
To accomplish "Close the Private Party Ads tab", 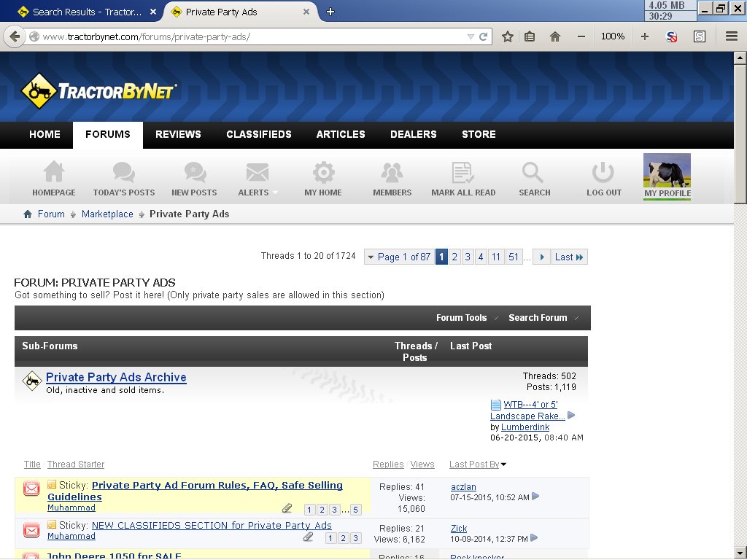I will tap(306, 12).
